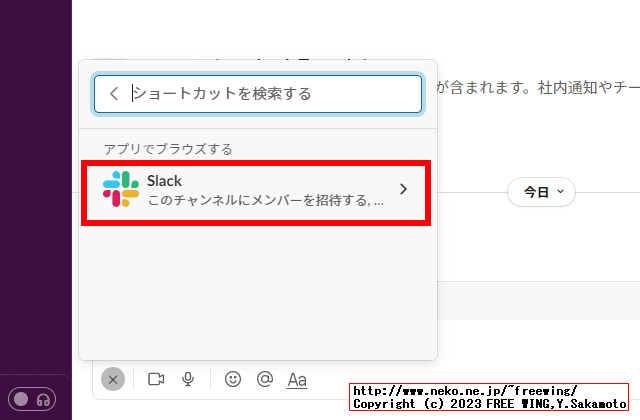Insert a mention with @ icon
This screenshot has height=420, width=640.
tap(265, 379)
